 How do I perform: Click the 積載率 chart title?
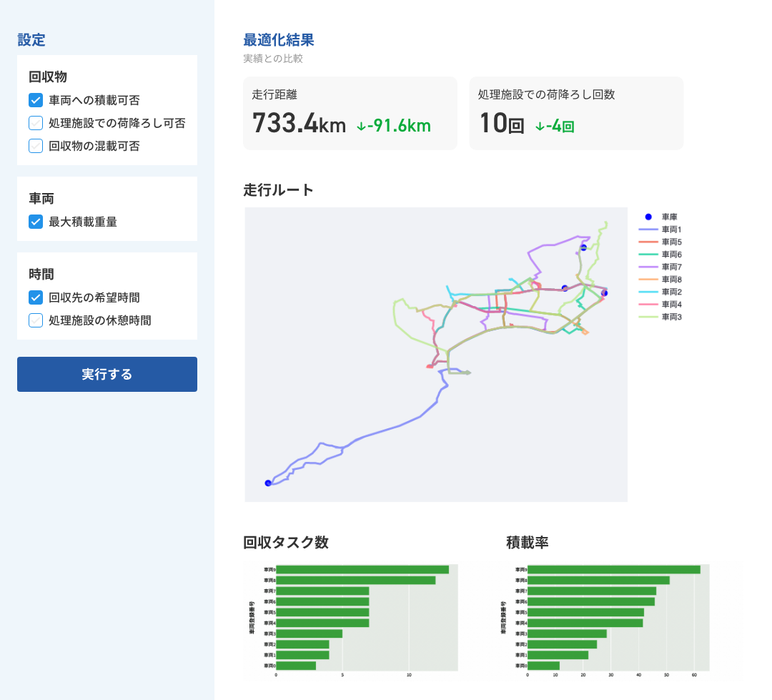pyautogui.click(x=528, y=543)
